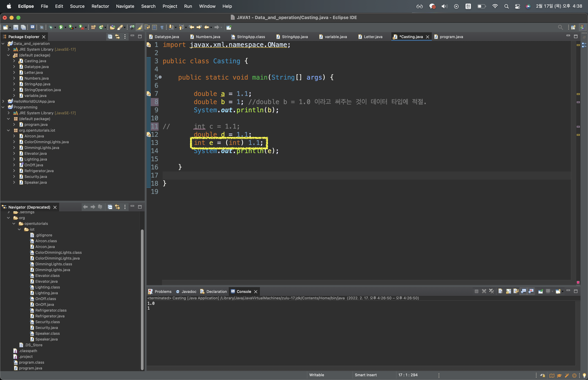Click the New Java Class icon
Image resolution: width=588 pixels, height=380 pixels.
(x=101, y=27)
